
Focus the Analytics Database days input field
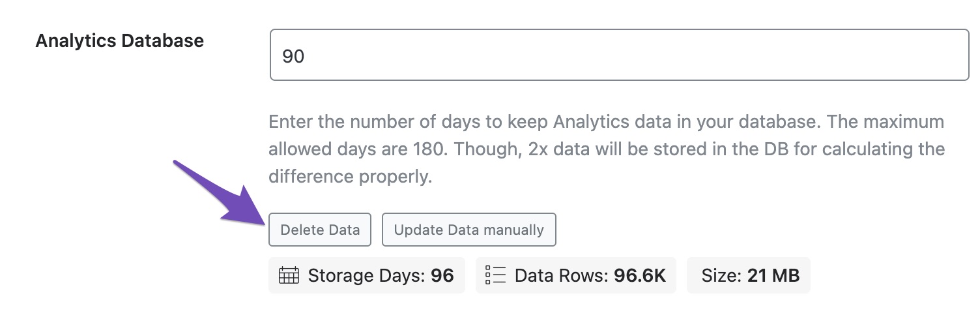(x=620, y=55)
